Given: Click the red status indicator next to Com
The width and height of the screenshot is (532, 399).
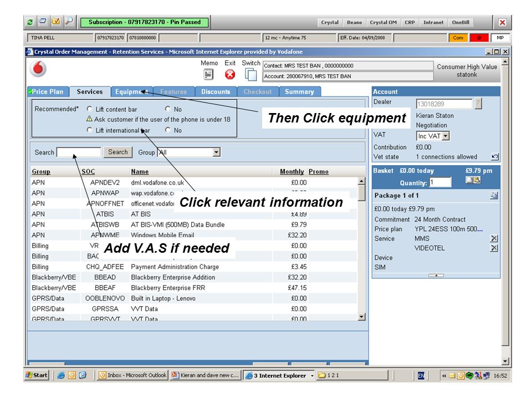Looking at the screenshot, I should point(479,38).
